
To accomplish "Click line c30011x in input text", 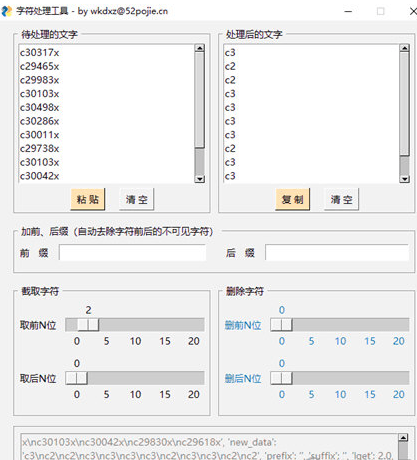I will pos(39,135).
